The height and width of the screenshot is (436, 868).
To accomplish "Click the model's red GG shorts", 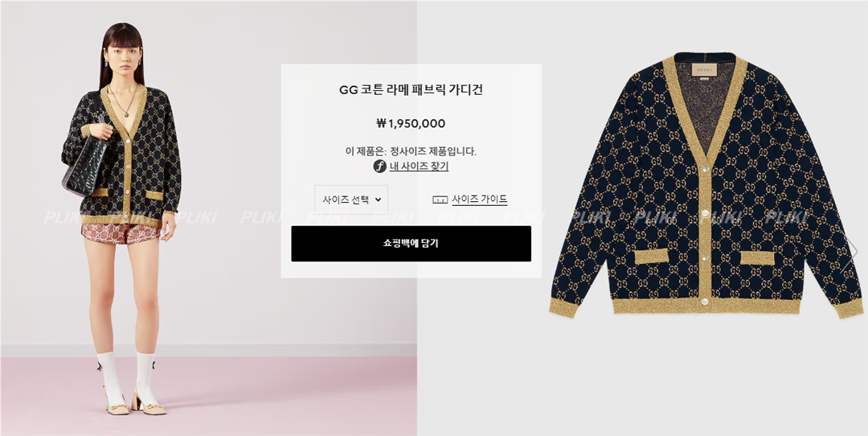I will 120,234.
